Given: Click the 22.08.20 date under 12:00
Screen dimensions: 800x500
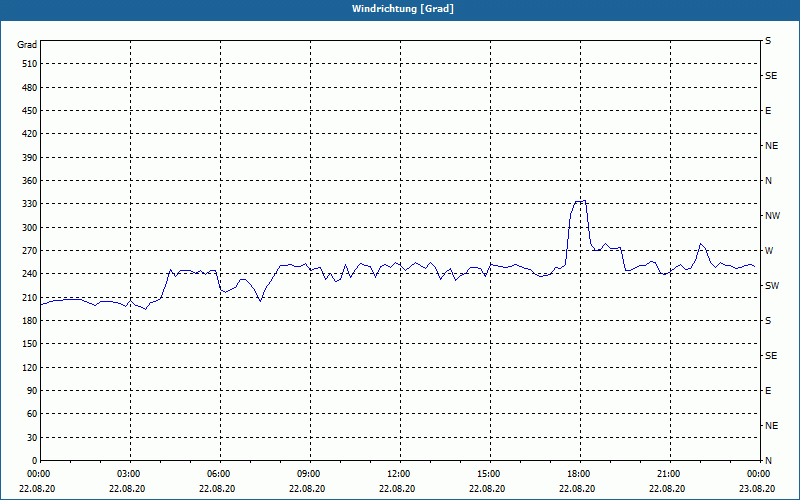Looking at the screenshot, I should [397, 489].
